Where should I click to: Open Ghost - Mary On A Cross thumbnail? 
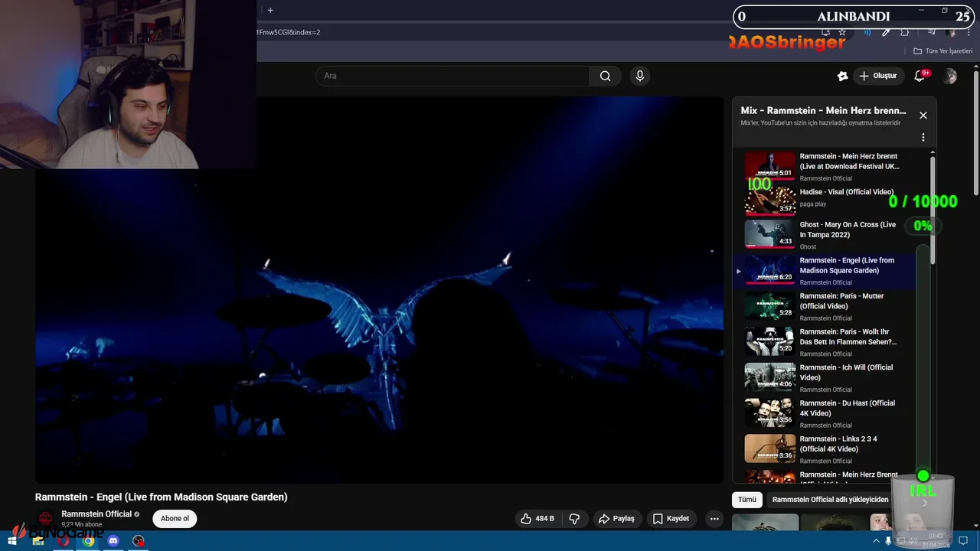pos(770,233)
